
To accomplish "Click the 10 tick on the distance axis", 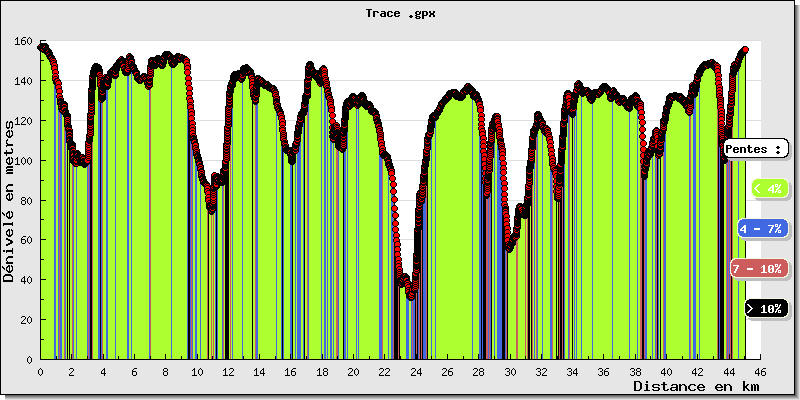I will (x=197, y=371).
